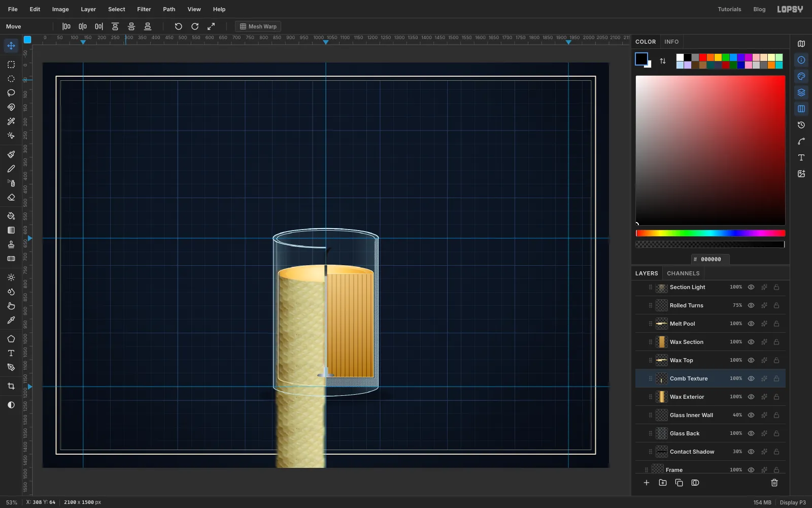This screenshot has width=812, height=508.
Task: Select the Polygon shape tool
Action: click(x=11, y=339)
